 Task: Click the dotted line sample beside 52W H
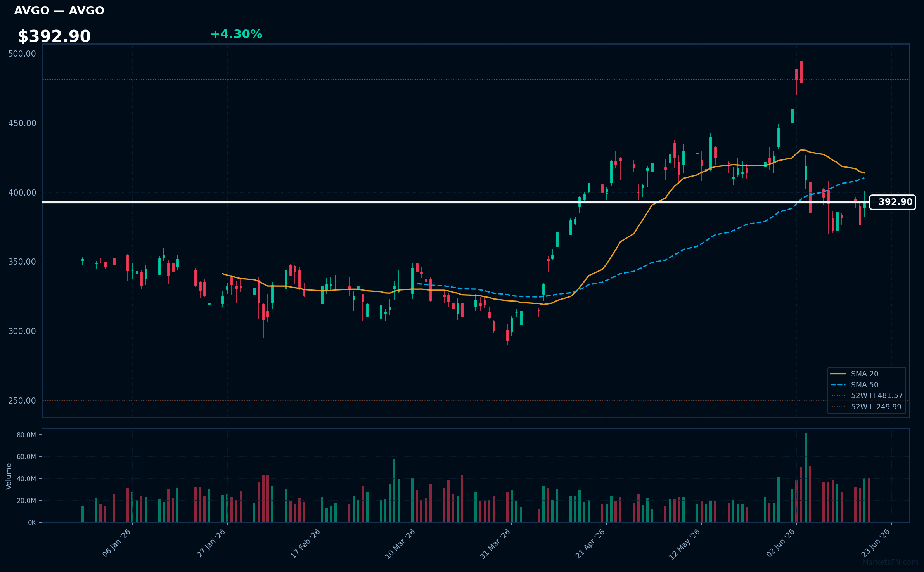click(838, 395)
